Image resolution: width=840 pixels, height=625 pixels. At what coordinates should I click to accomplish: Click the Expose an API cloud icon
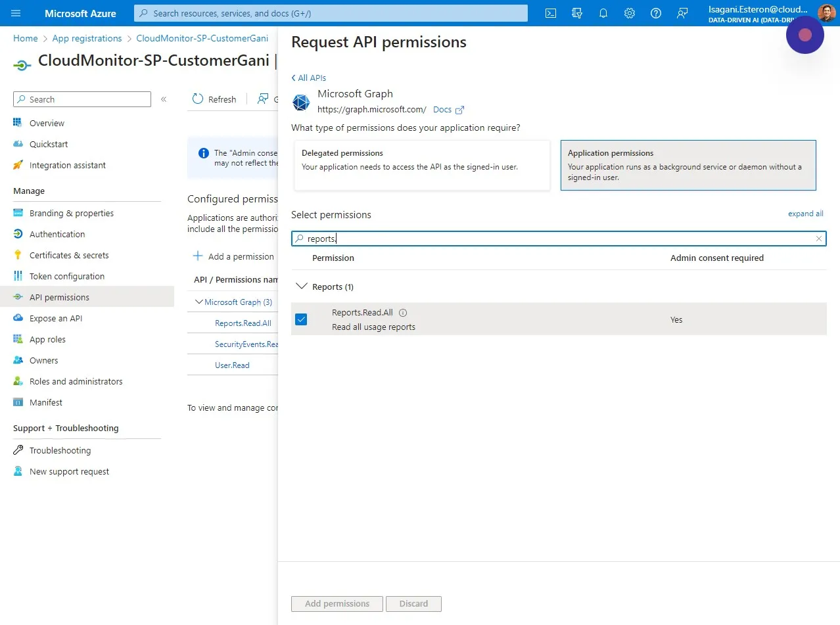pyautogui.click(x=18, y=318)
